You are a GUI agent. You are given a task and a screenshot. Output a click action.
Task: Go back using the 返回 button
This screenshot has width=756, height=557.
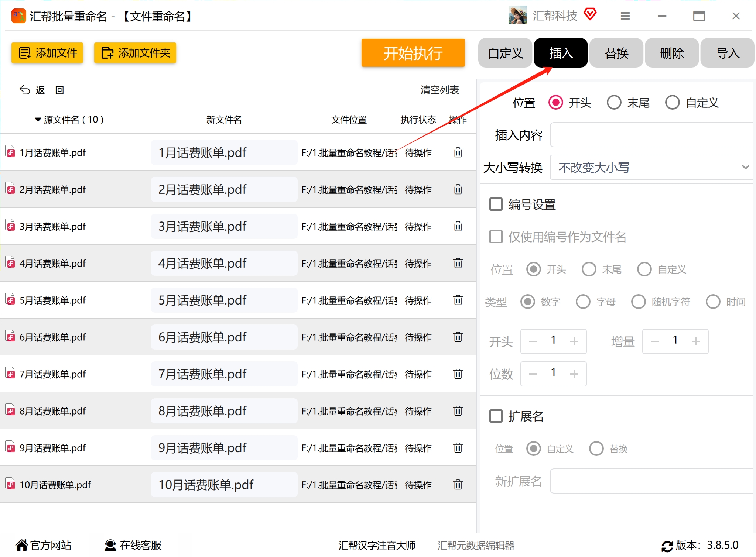42,90
